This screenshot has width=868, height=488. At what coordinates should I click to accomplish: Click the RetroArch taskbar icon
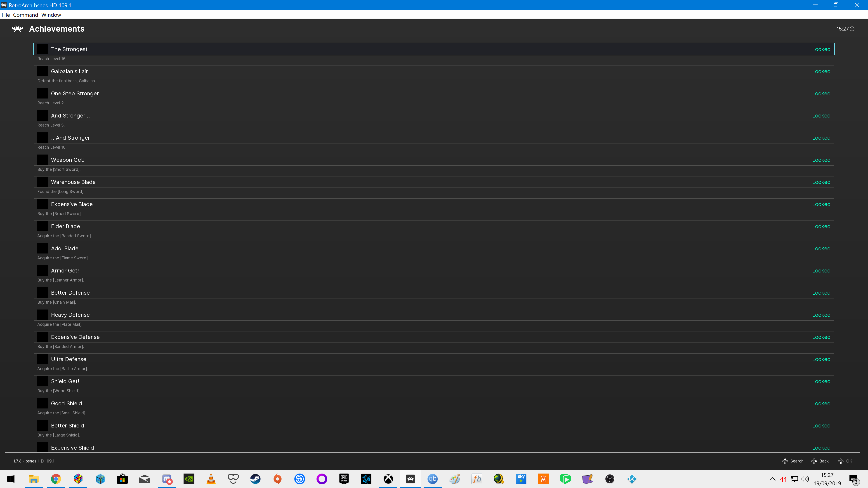[410, 479]
